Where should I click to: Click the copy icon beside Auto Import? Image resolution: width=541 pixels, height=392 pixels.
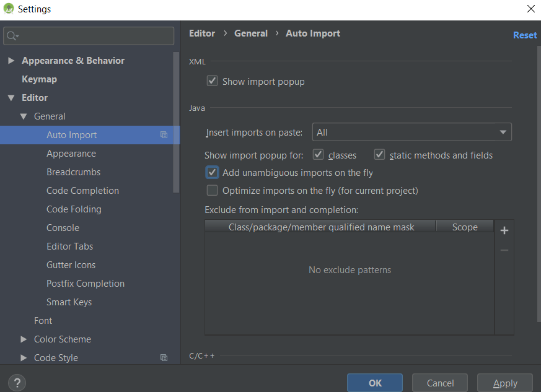[x=164, y=135]
